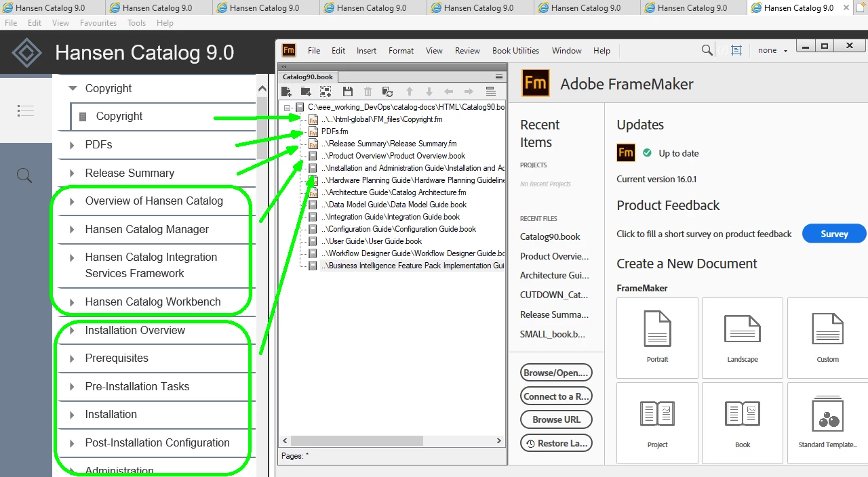Switch view with the blue page-frame icon
Image resolution: width=868 pixels, height=477 pixels.
point(736,50)
